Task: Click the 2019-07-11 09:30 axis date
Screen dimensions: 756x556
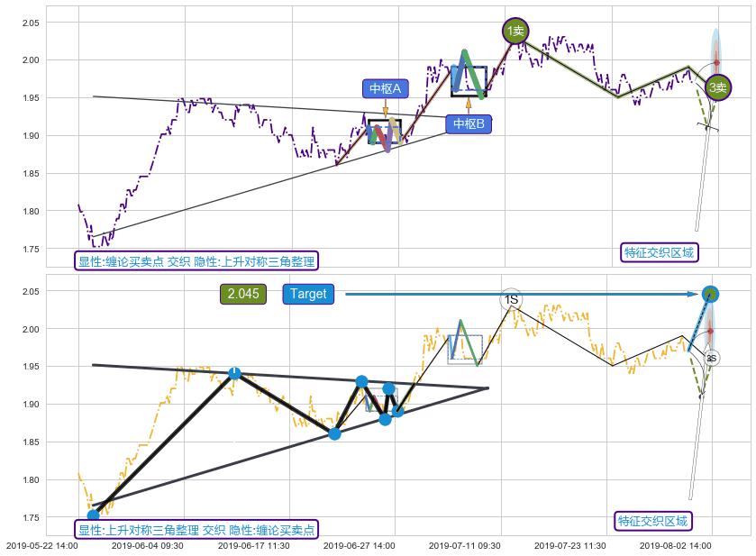Action: [x=465, y=545]
